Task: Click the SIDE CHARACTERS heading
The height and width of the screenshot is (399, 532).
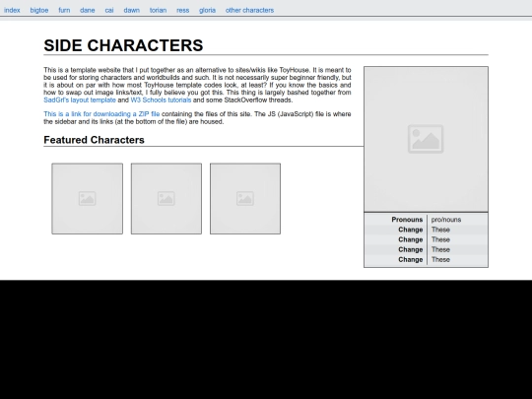Action: click(123, 45)
